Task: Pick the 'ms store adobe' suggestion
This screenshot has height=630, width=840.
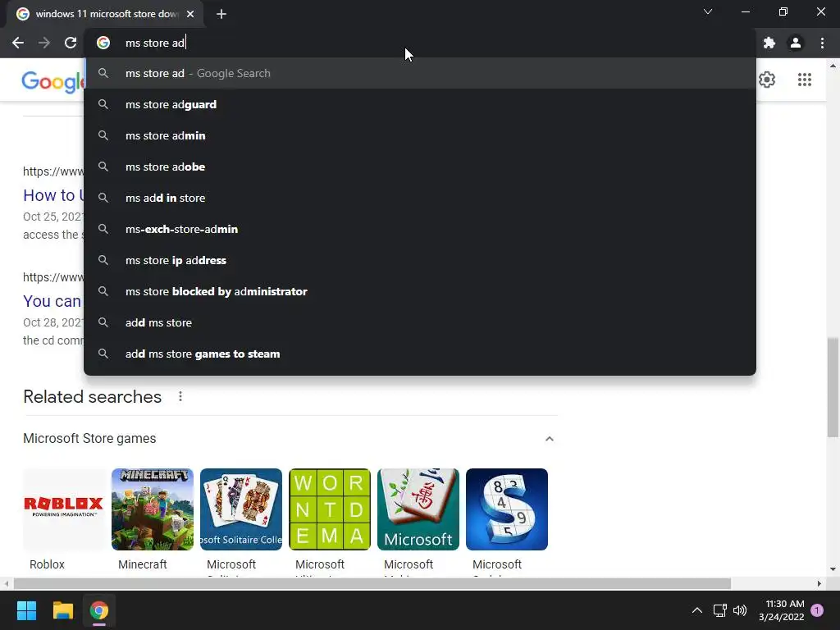Action: click(x=420, y=167)
